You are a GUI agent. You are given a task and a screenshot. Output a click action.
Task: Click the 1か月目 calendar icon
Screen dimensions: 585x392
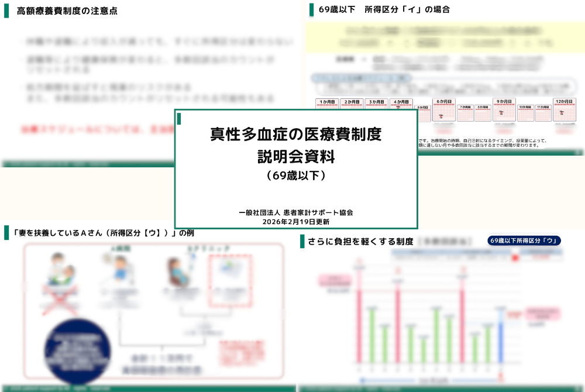click(x=328, y=110)
